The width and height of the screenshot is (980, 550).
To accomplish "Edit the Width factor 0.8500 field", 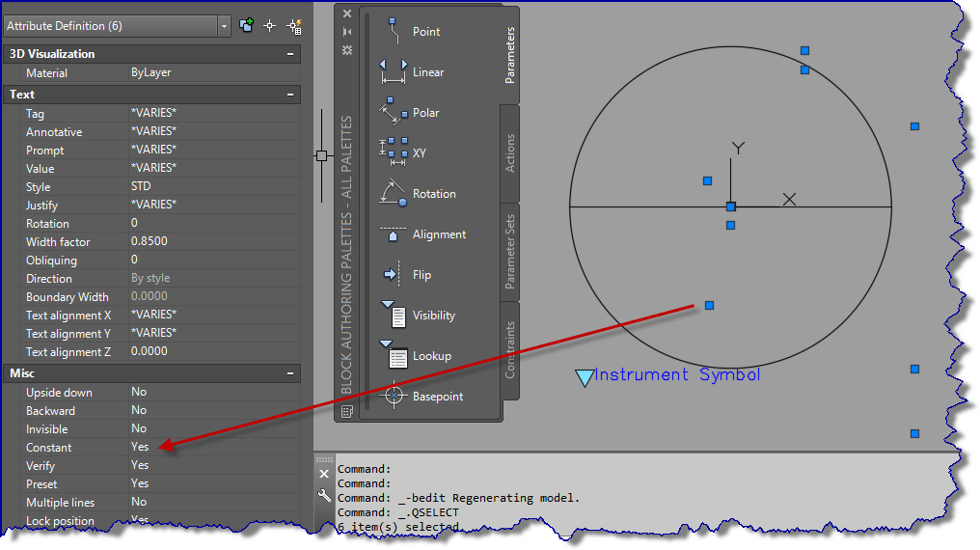I will pyautogui.click(x=214, y=242).
